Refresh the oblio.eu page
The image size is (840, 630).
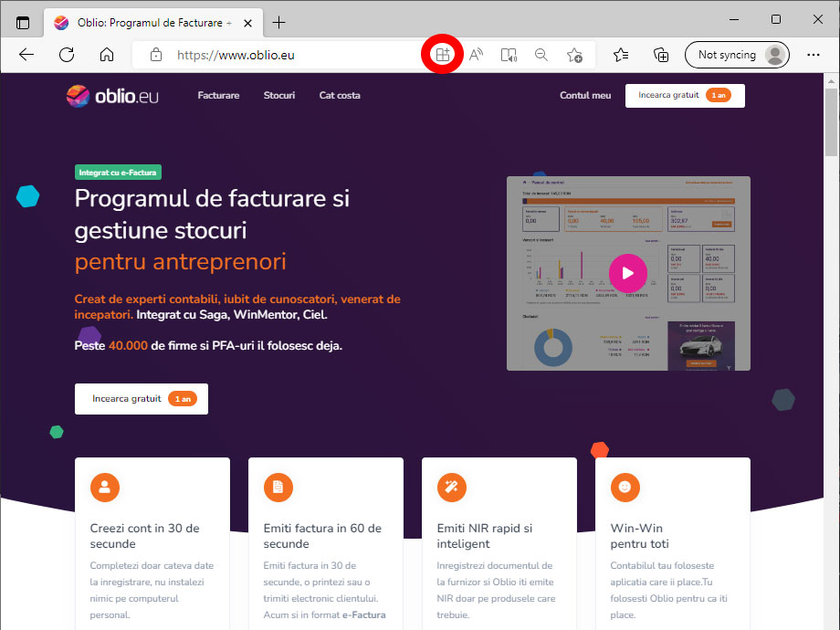tap(67, 55)
